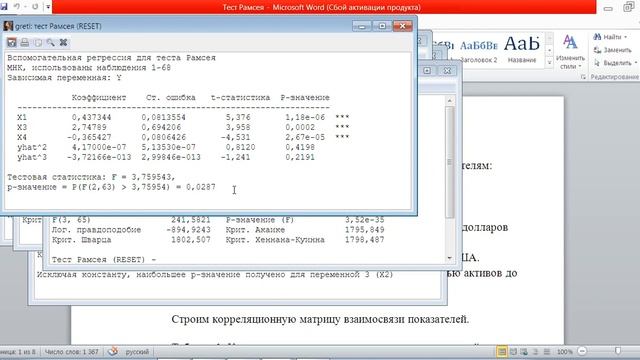This screenshot has width=640, height=360.
Task: Click the text 'Тестовая статистика: F = 3,759543'
Action: point(91,177)
